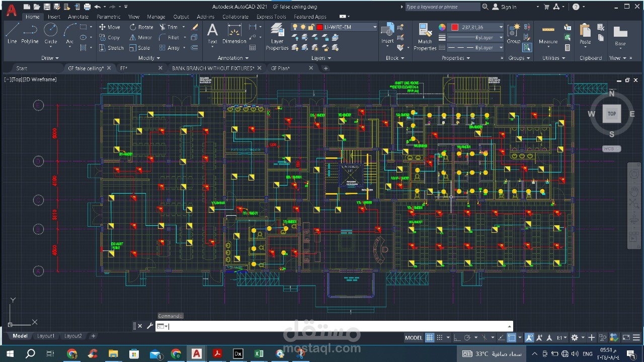Select the Polyline tool
This screenshot has width=644, height=362.
coord(30,33)
